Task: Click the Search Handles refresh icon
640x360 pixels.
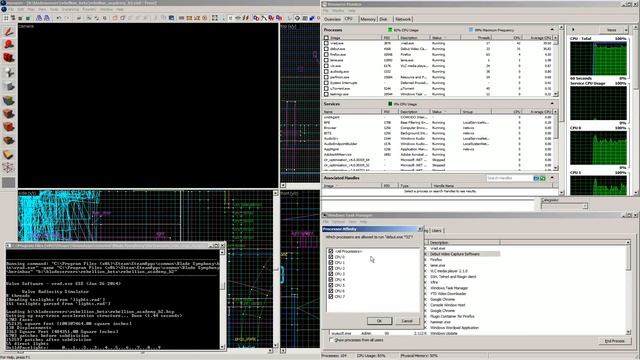Action: coord(542,178)
